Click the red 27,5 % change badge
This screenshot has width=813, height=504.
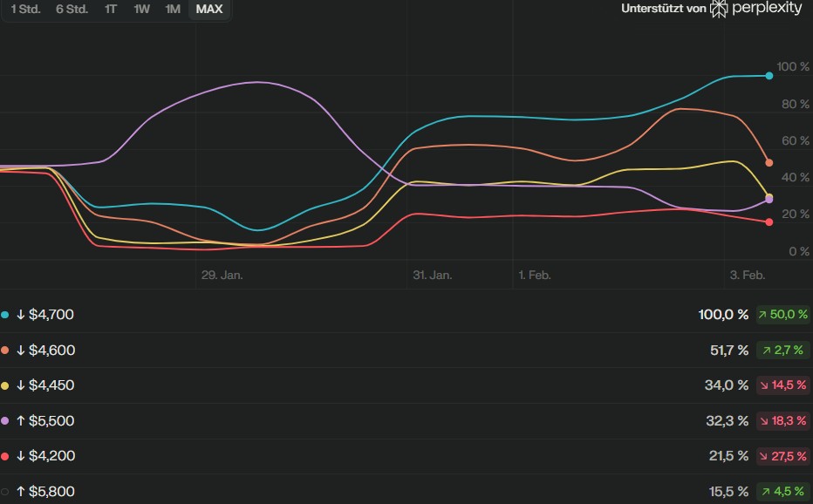[782, 456]
